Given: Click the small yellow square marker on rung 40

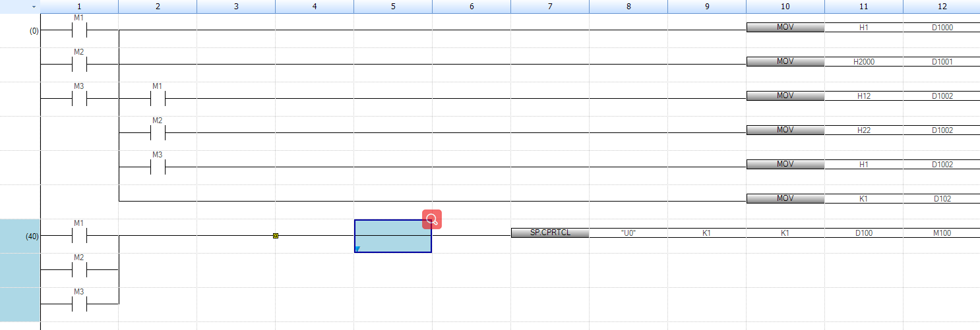Looking at the screenshot, I should (276, 235).
